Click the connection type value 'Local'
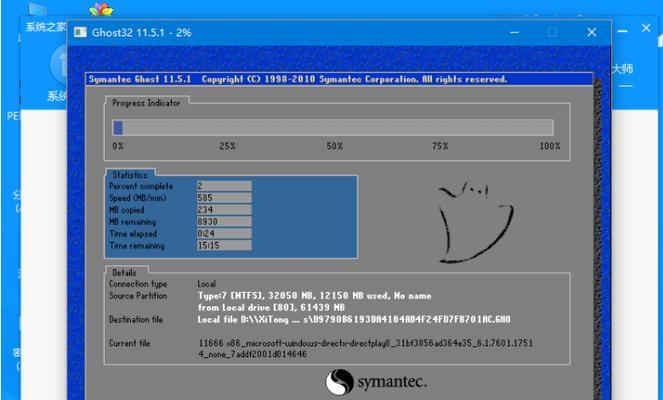 point(207,284)
